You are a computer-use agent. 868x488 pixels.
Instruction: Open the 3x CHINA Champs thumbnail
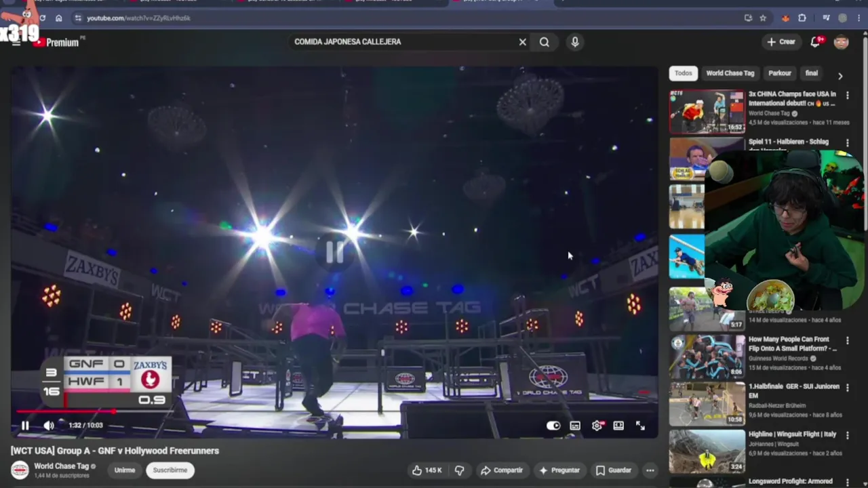pos(707,112)
